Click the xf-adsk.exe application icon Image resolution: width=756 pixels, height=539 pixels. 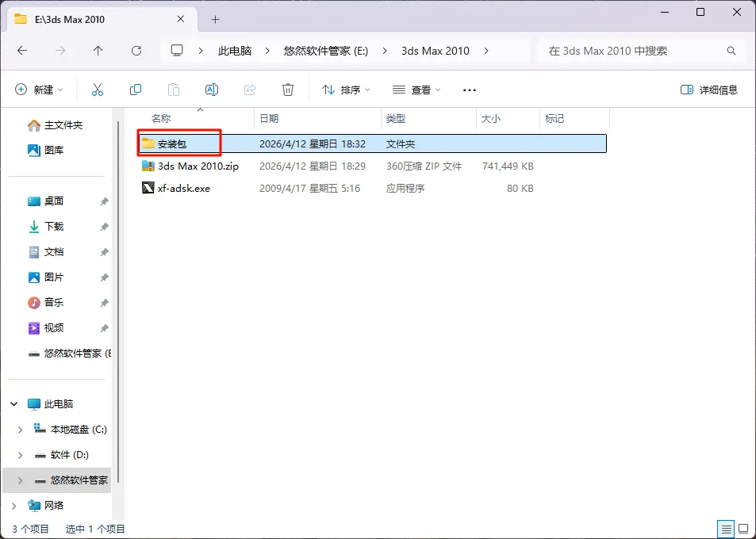coord(148,188)
